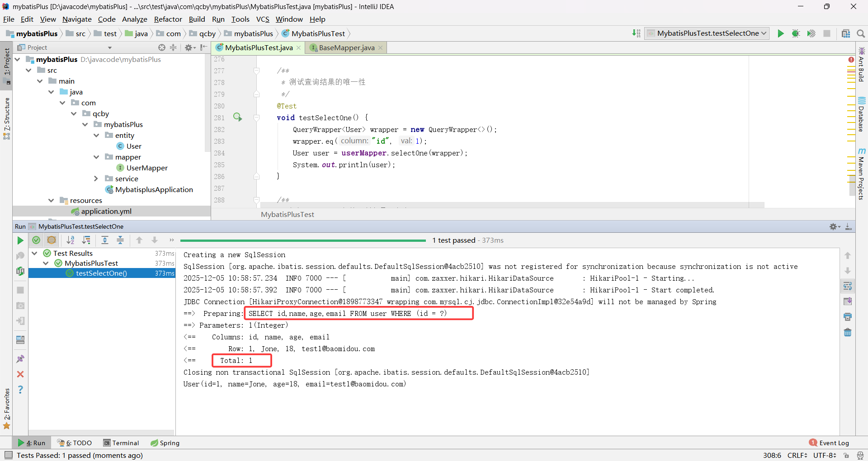Screen dimensions: 868x461
Task: Hide the Project panel with hide icon
Action: [x=204, y=47]
